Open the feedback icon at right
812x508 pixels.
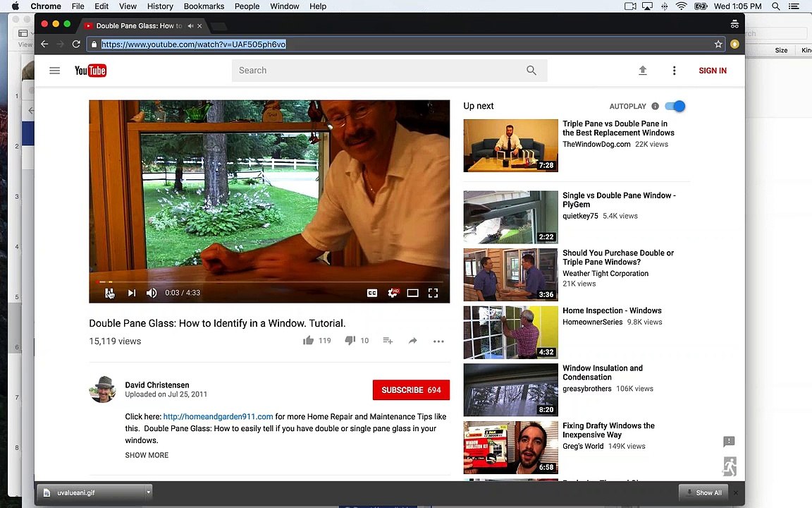pos(729,441)
